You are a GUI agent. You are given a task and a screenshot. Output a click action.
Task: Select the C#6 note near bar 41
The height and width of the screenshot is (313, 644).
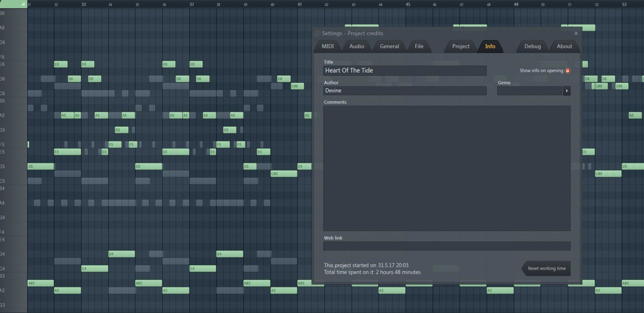click(297, 86)
